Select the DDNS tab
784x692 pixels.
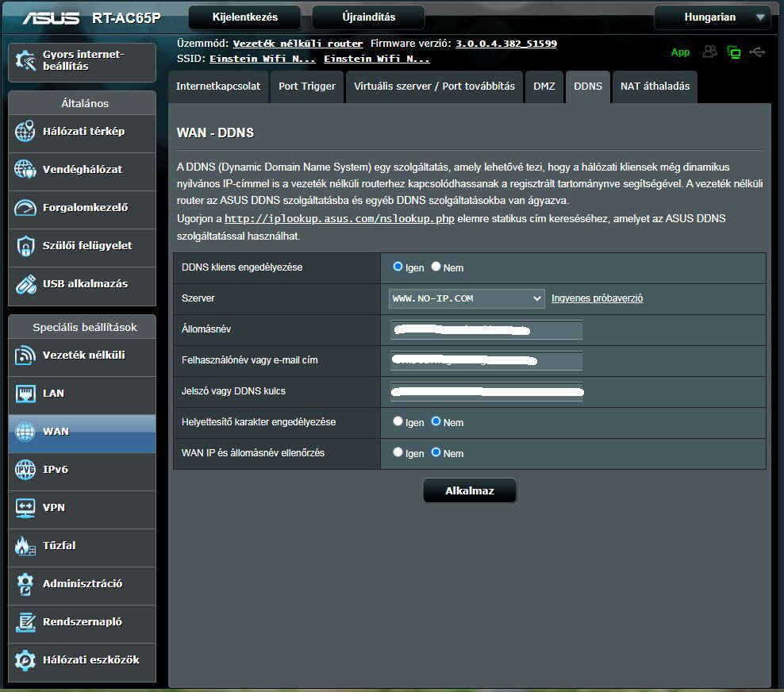click(588, 86)
